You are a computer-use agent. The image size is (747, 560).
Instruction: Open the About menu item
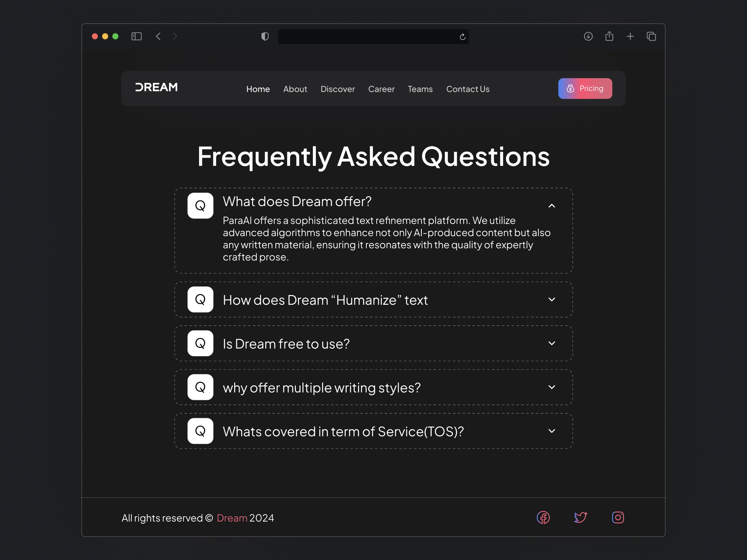[x=295, y=89]
